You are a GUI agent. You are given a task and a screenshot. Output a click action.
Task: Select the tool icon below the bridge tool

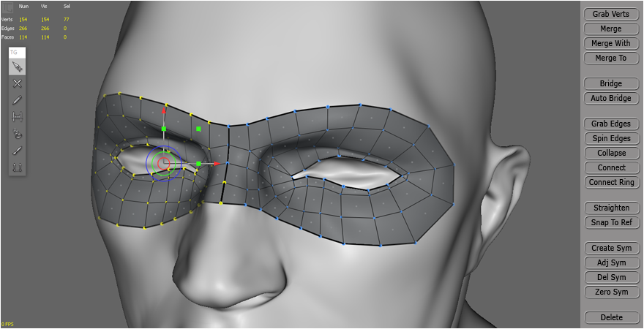tap(18, 134)
